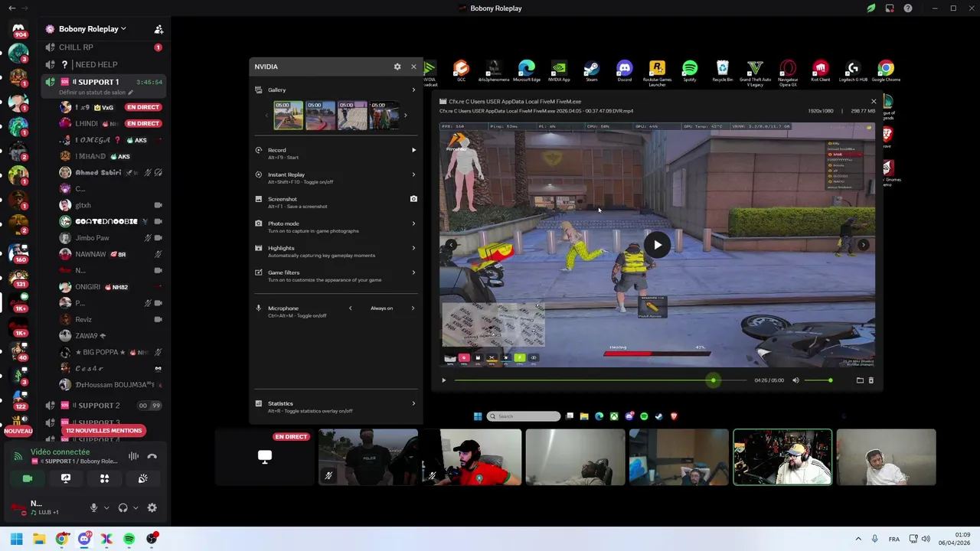This screenshot has height=551, width=980.
Task: Disconnect from voice call hang-up icon
Action: 152,456
